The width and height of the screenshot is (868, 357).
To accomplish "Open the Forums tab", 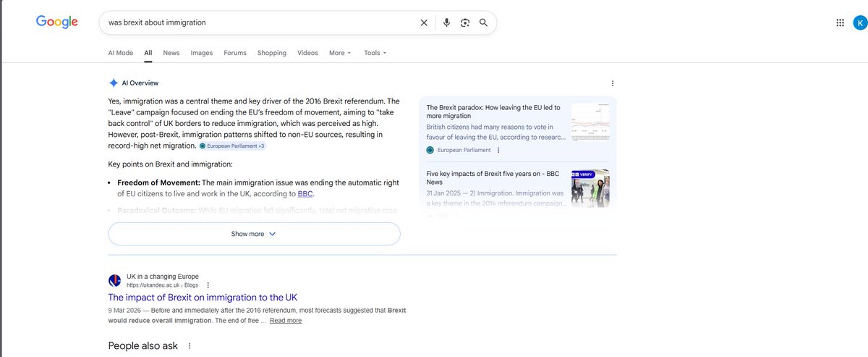I will 235,53.
